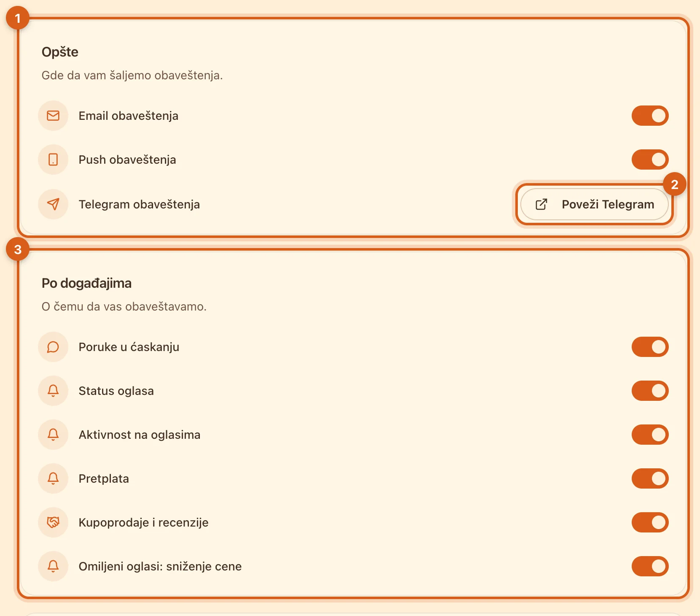This screenshot has width=700, height=616.
Task: Click the external link icon in Poveži Telegram
Action: tap(541, 204)
